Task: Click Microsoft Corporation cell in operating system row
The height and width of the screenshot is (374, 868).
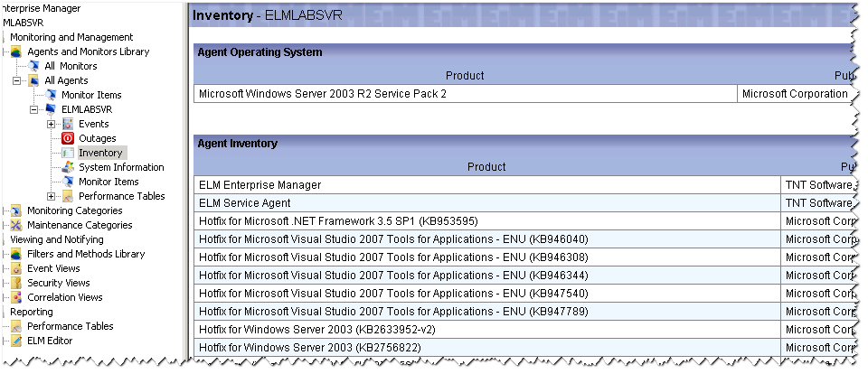Action: click(796, 94)
